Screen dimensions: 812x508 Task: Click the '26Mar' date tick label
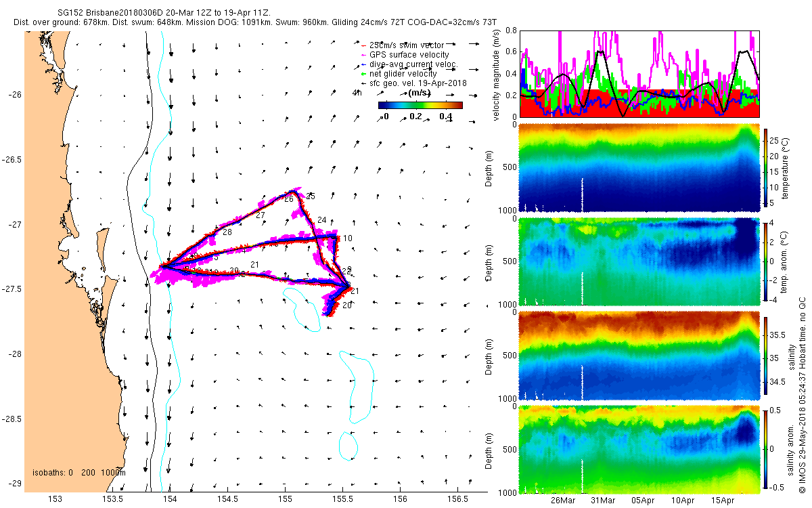click(x=563, y=501)
